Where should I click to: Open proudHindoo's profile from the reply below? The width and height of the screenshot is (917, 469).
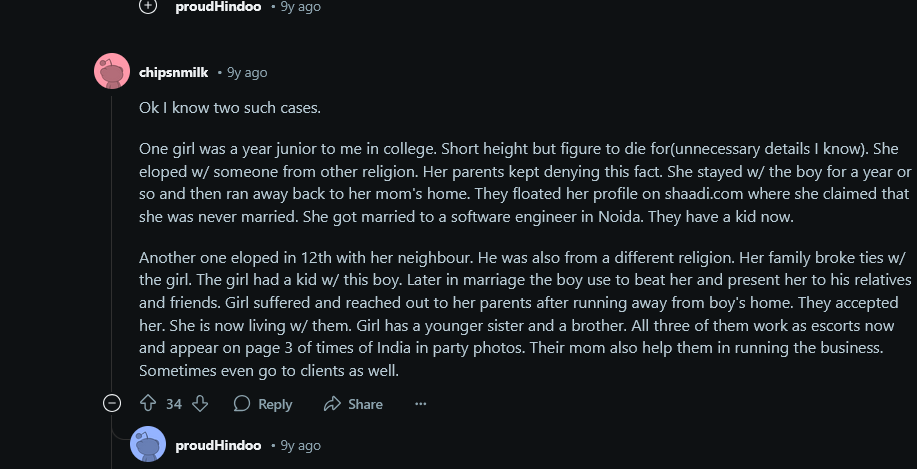click(218, 446)
